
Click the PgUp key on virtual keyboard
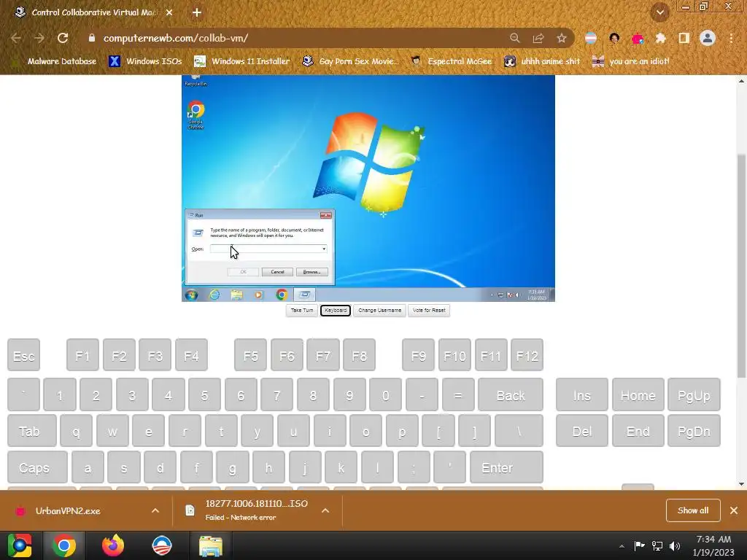point(694,394)
